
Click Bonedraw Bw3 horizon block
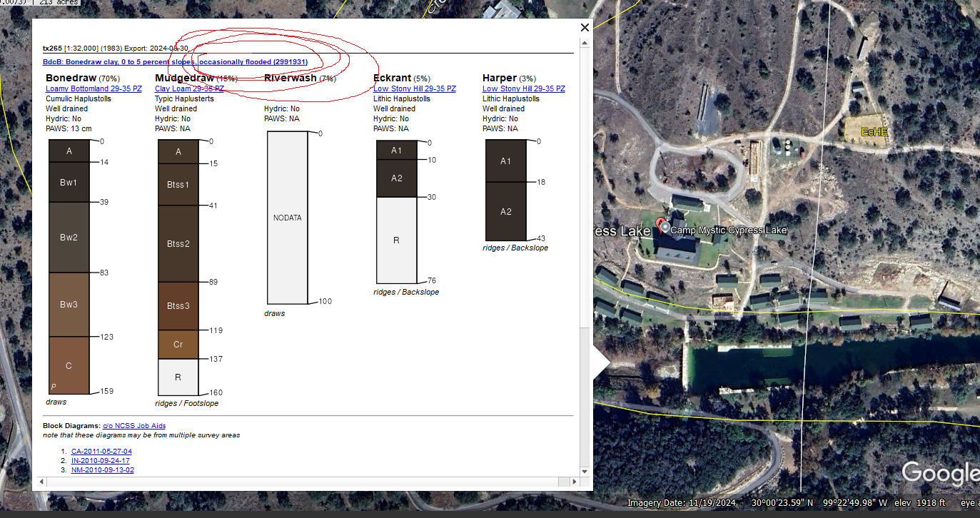pyautogui.click(x=69, y=305)
